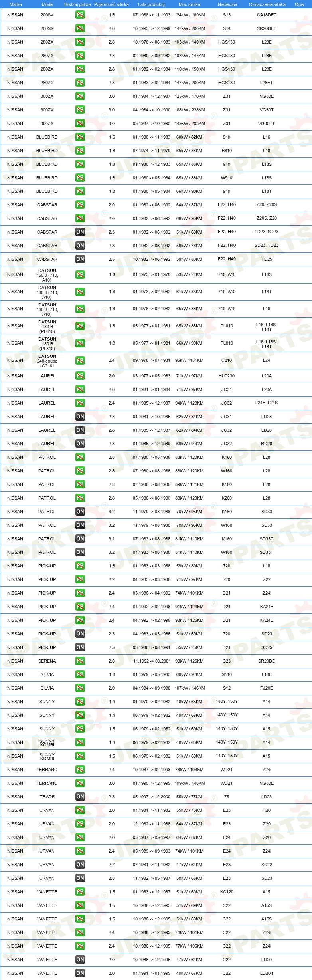Click petrol icon in 200SX CA18DET row
Screen dimensions: 312x980
(x=80, y=15)
